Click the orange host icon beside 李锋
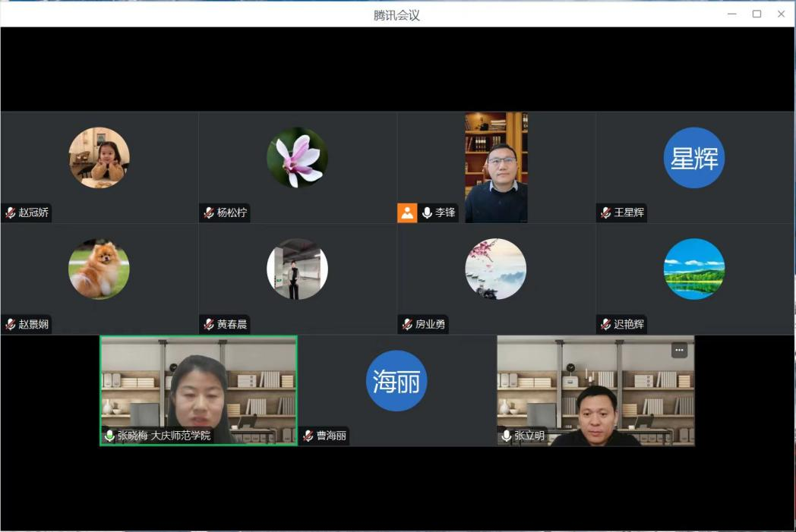This screenshot has height=532, width=796. [407, 213]
